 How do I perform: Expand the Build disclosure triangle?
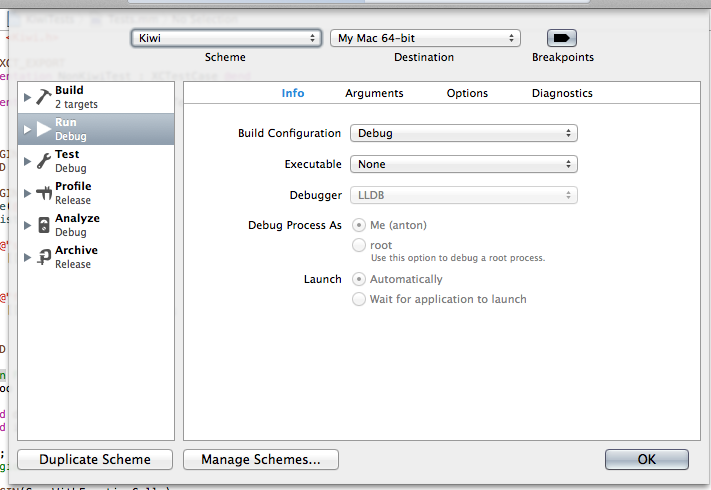click(x=27, y=97)
